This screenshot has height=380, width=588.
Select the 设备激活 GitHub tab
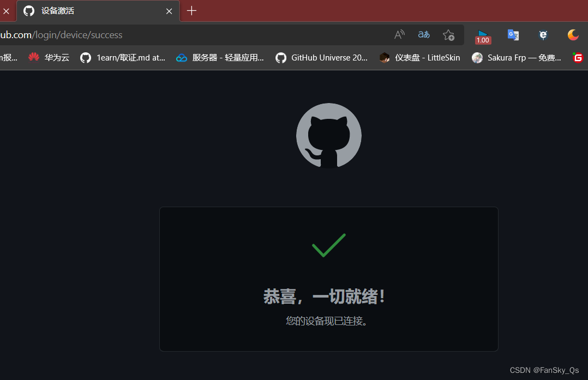(98, 11)
